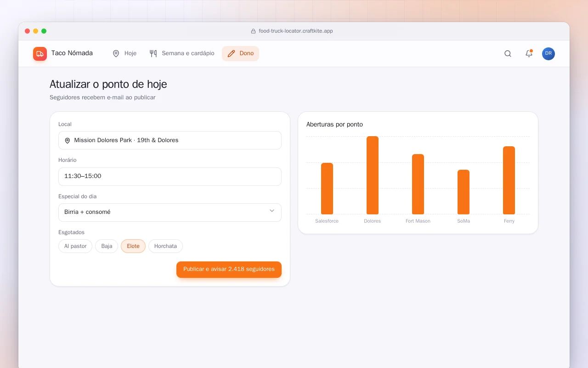This screenshot has height=368, width=588.
Task: Click the 'Aberturas por ponto' chart title
Action: (334, 125)
